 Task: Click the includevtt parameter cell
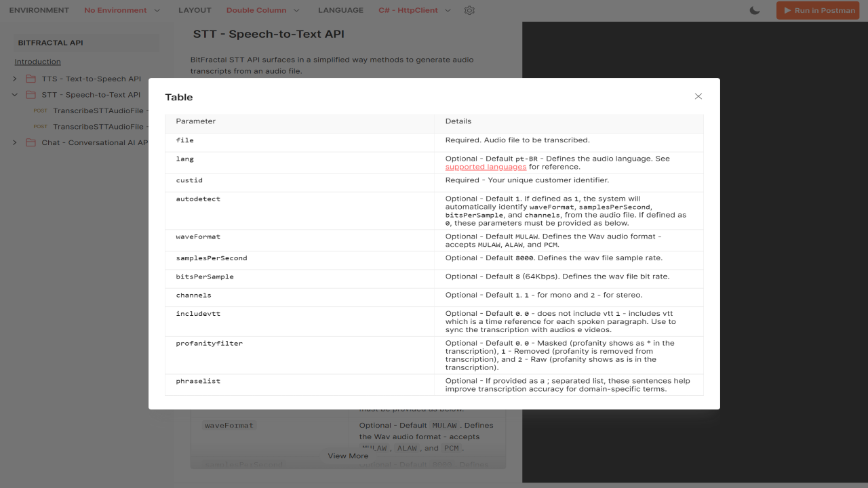300,321
